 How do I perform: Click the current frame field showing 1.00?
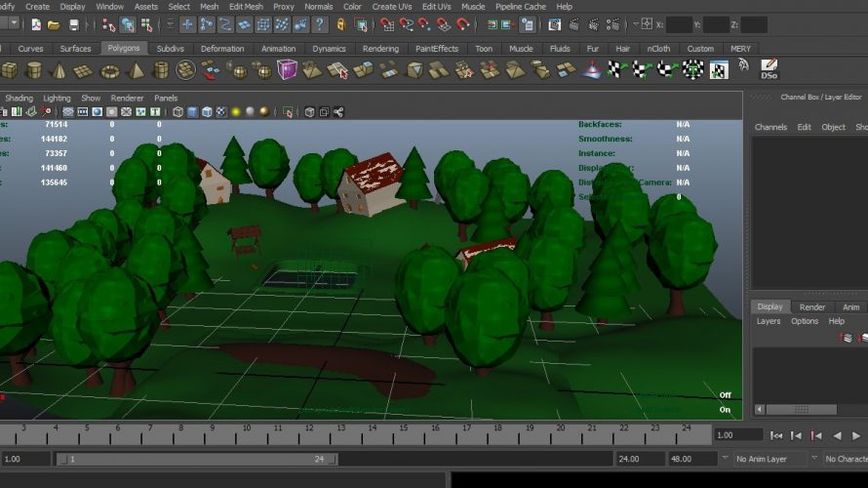(x=738, y=435)
